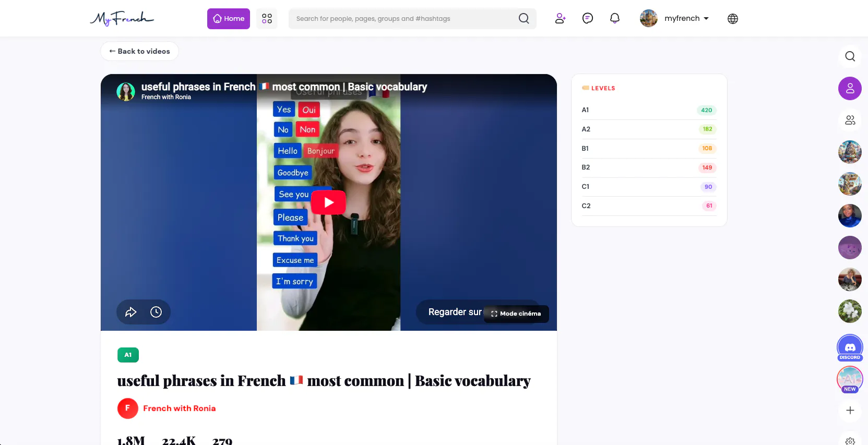Select the A1 level row
868x445 pixels.
(649, 110)
